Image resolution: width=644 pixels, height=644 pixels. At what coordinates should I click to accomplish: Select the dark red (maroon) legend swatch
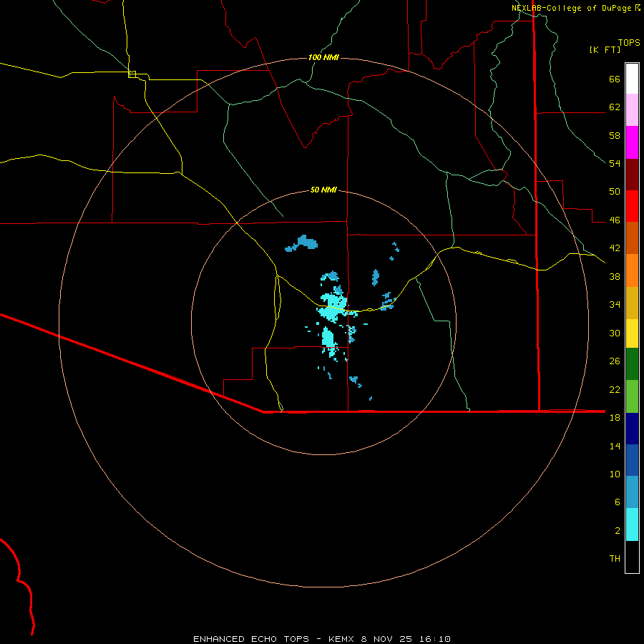click(x=632, y=174)
